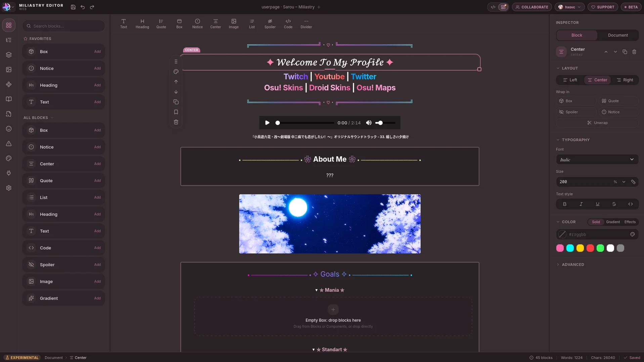Open custom color palette picker icon
644x362 pixels.
pos(633,234)
